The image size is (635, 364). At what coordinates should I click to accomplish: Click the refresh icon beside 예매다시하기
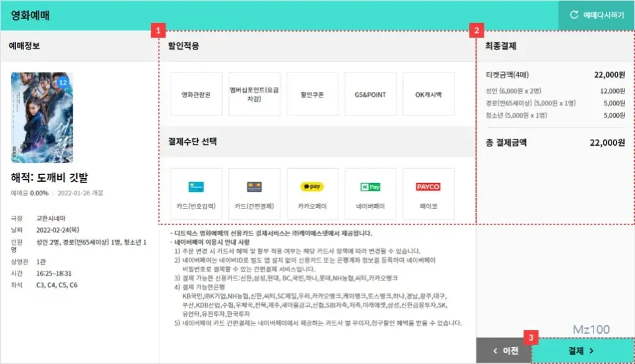click(x=574, y=15)
